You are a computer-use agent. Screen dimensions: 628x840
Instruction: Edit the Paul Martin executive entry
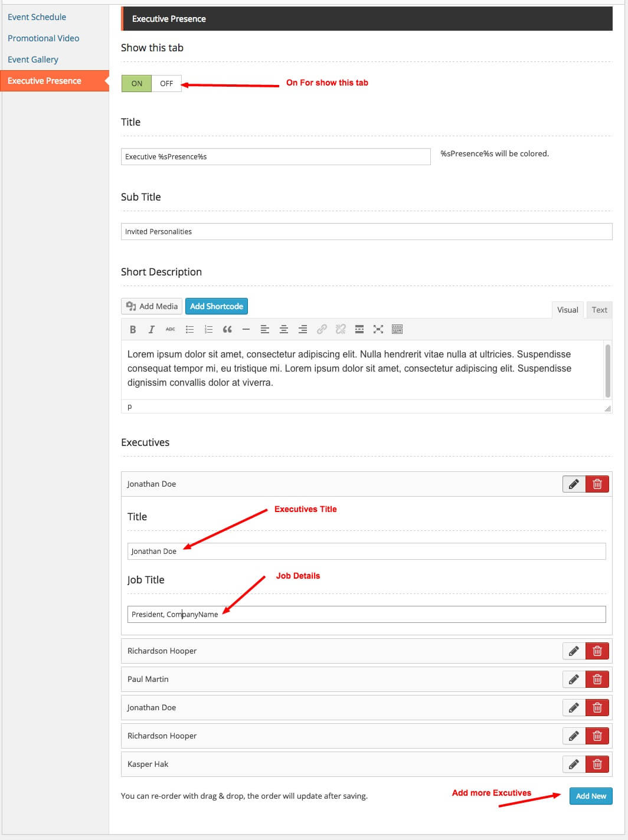click(574, 680)
